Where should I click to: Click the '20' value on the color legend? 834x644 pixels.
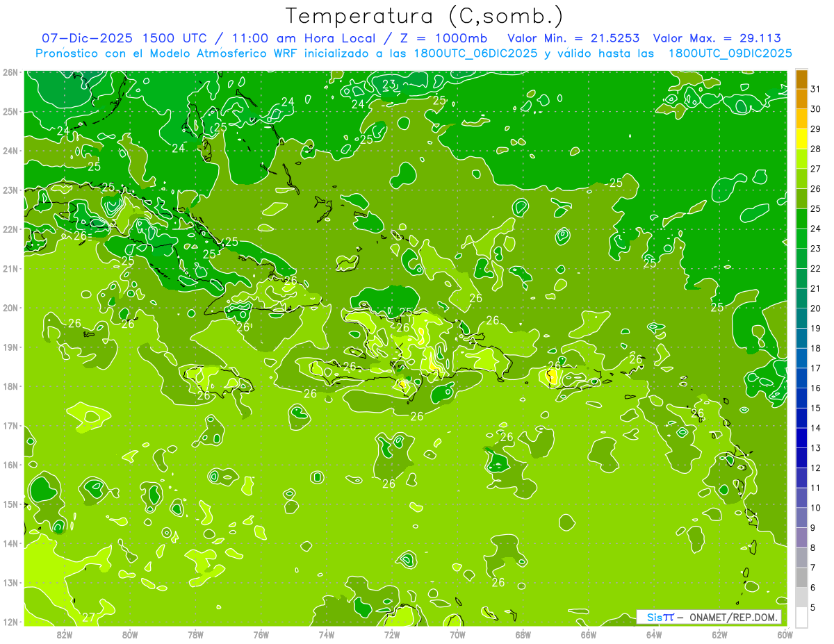815,308
